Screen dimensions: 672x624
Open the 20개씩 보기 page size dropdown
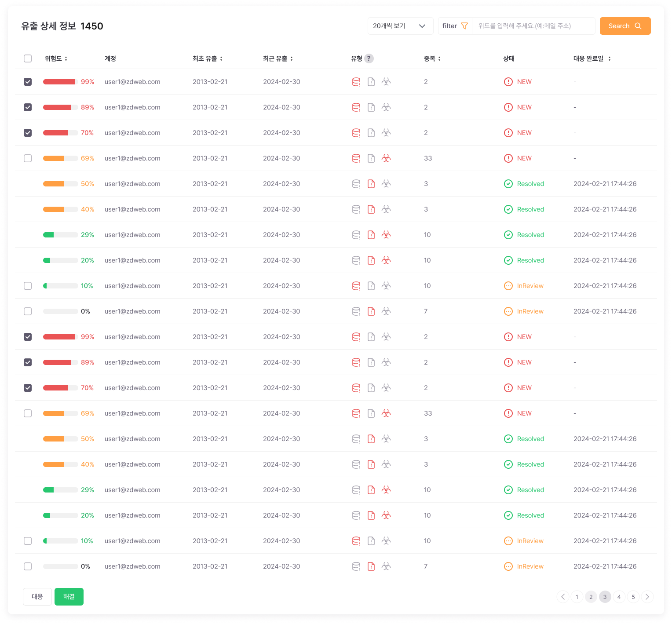(400, 26)
